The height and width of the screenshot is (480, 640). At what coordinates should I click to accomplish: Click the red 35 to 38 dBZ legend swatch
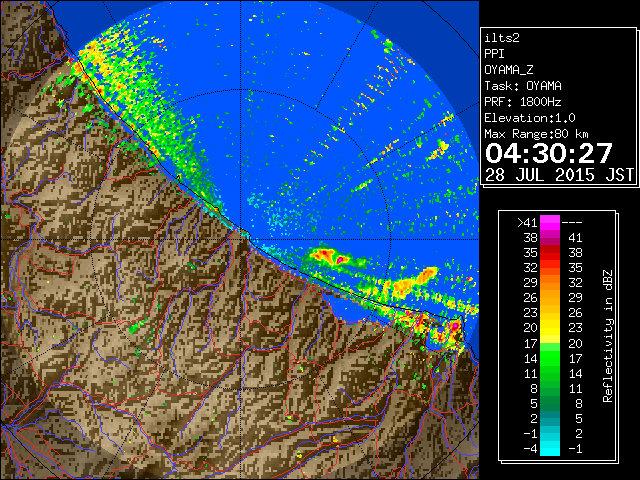(550, 253)
